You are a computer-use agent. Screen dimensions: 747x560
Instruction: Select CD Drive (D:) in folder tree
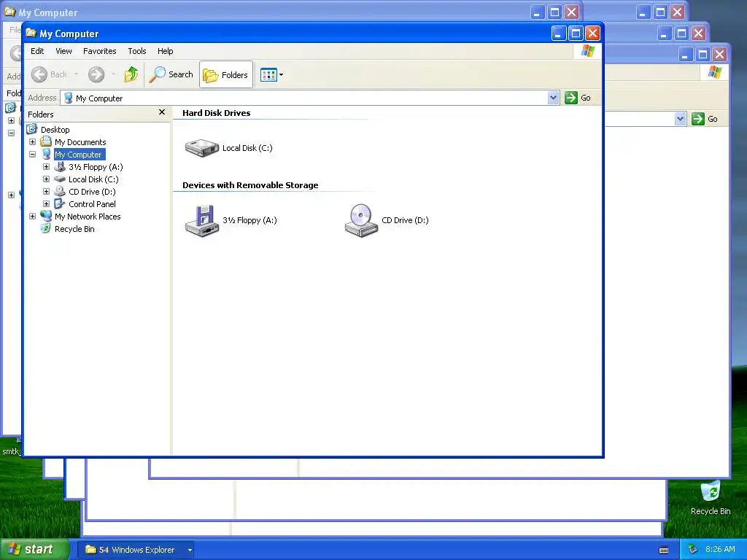click(x=92, y=192)
